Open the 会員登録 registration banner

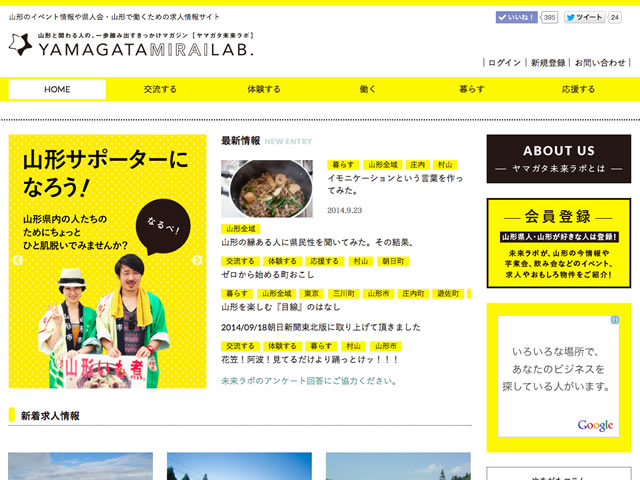point(559,243)
